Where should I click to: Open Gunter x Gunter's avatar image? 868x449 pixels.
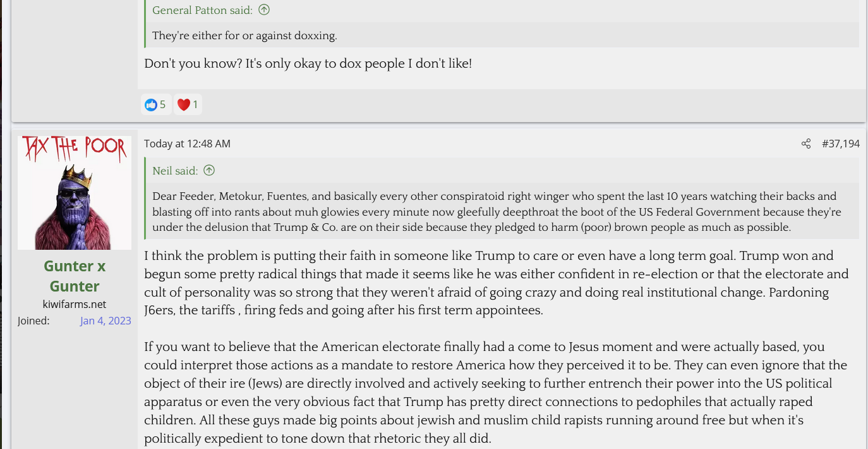click(x=75, y=193)
